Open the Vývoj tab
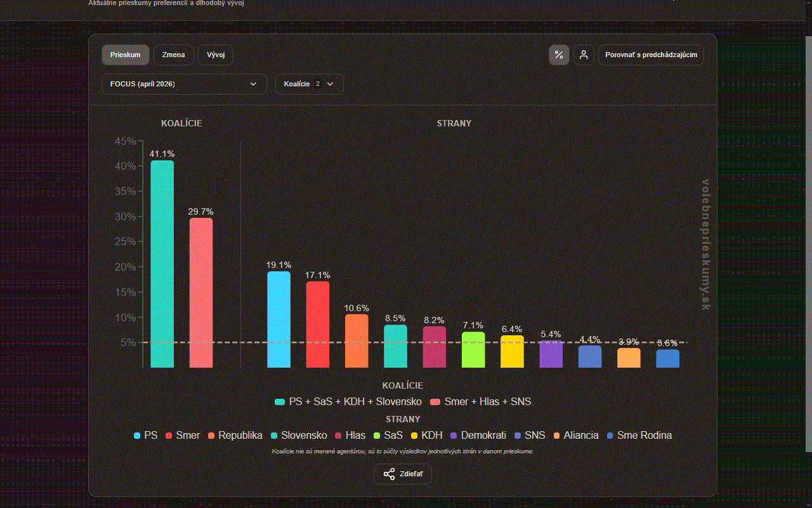This screenshot has width=812, height=508. pyautogui.click(x=216, y=55)
